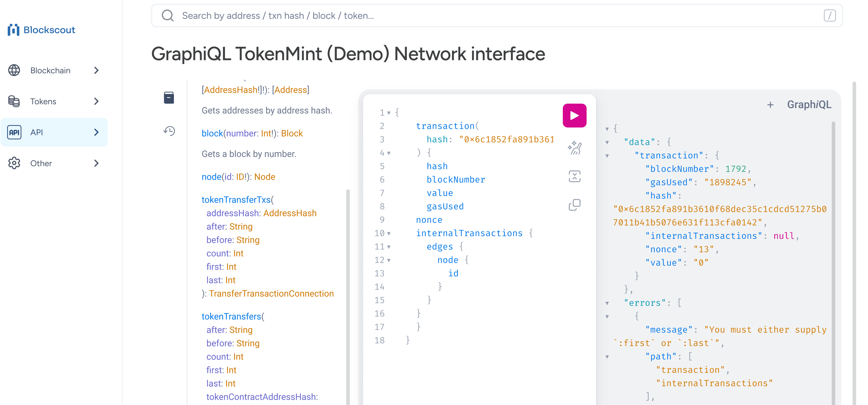Click the API icon in sidebar
Screen dimensions: 868x405
(14, 132)
